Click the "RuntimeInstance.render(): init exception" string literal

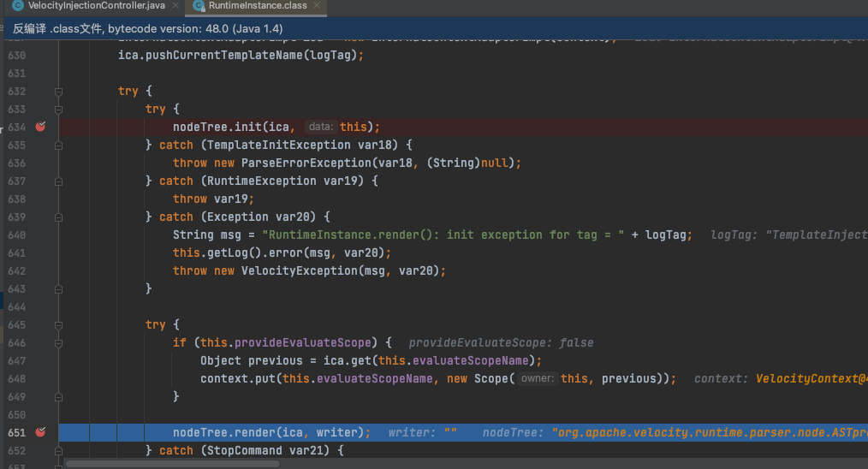click(x=443, y=234)
